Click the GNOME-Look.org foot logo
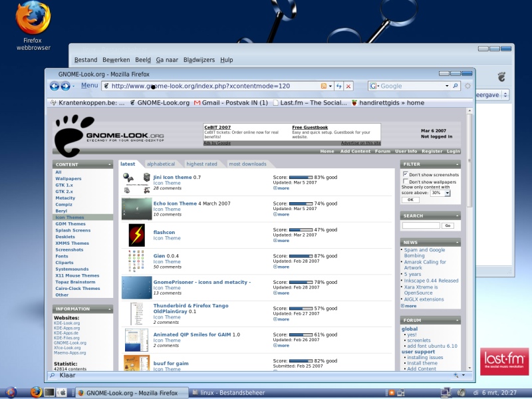532x399 pixels. [74, 136]
